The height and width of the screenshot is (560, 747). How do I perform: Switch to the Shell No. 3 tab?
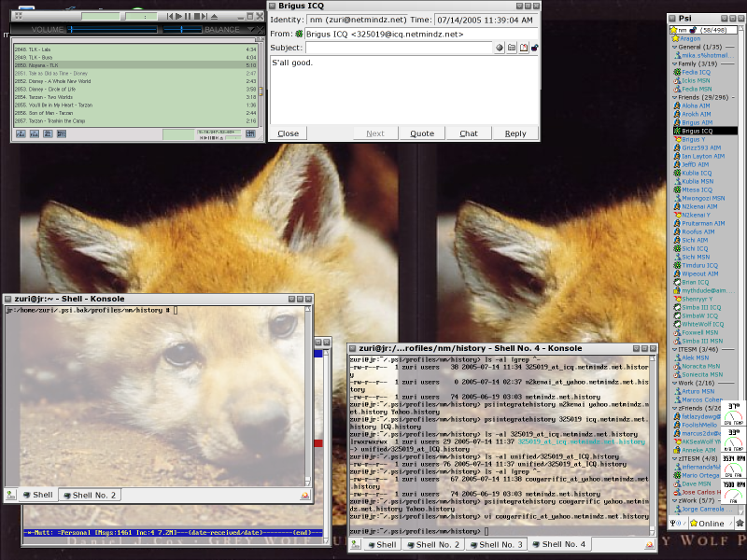pyautogui.click(x=496, y=545)
